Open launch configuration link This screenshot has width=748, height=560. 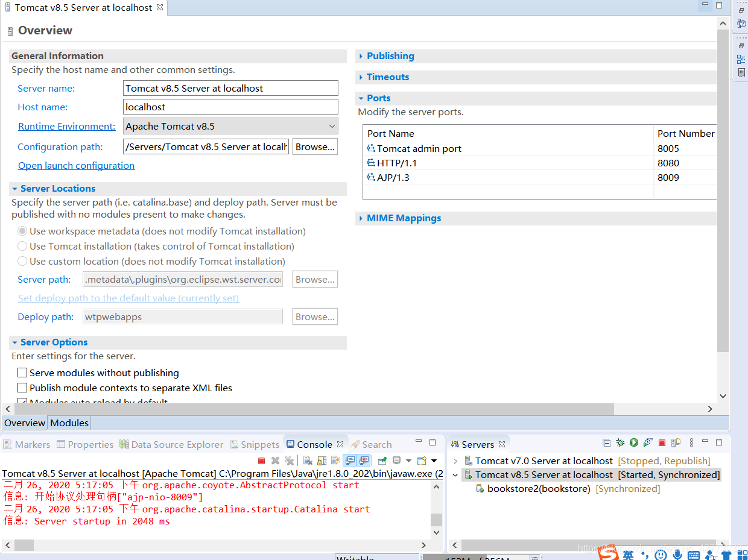(x=76, y=165)
